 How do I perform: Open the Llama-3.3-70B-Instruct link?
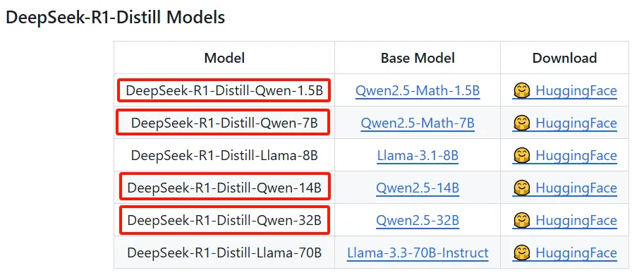pos(418,253)
